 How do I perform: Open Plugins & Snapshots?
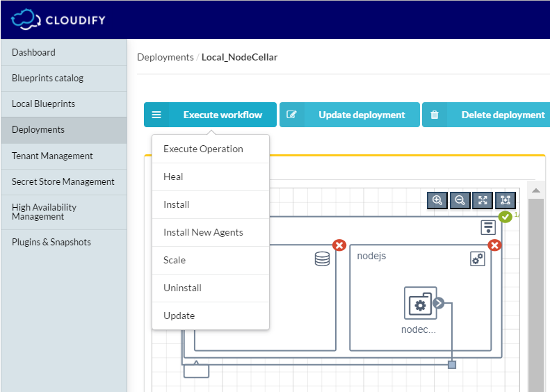pyautogui.click(x=64, y=243)
